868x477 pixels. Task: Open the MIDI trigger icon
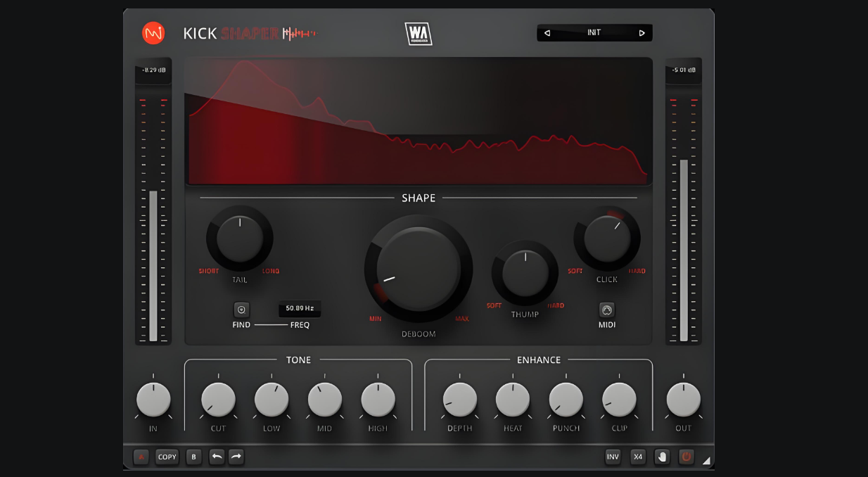point(606,310)
